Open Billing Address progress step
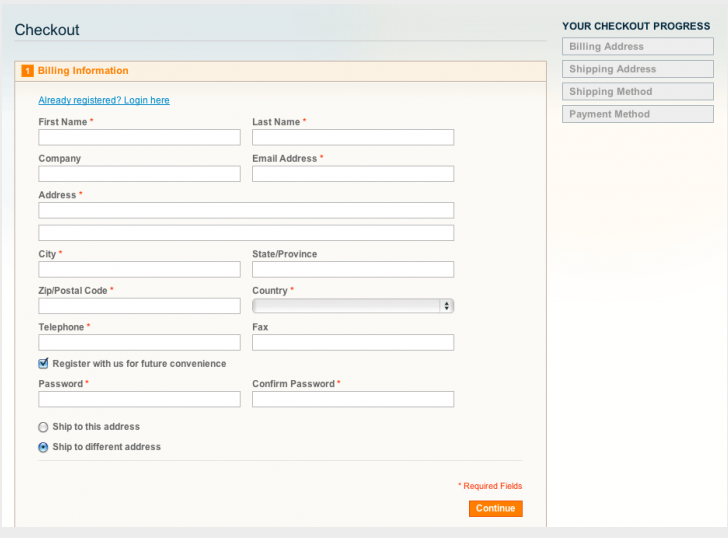728x538 pixels. [637, 46]
